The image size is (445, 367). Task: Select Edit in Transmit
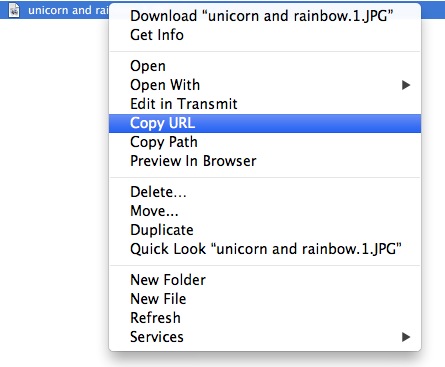click(265, 104)
